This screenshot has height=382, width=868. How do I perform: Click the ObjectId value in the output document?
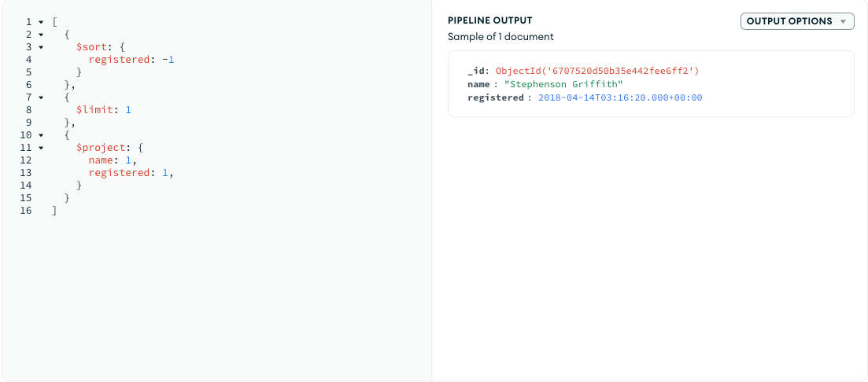coord(597,71)
